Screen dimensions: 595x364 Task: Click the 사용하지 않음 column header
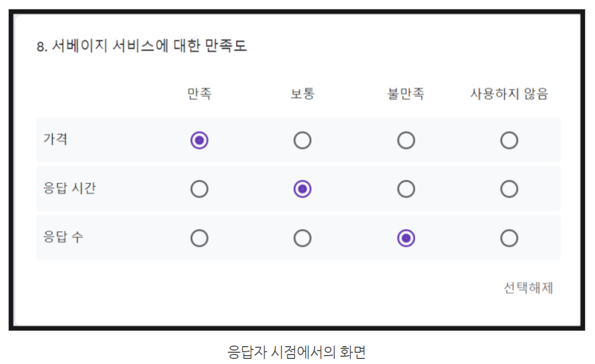click(509, 93)
